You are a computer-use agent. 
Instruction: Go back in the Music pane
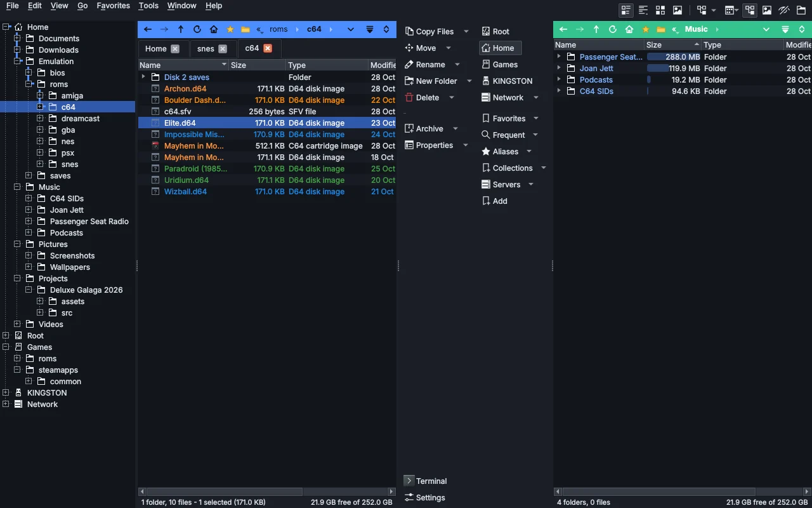(x=563, y=29)
